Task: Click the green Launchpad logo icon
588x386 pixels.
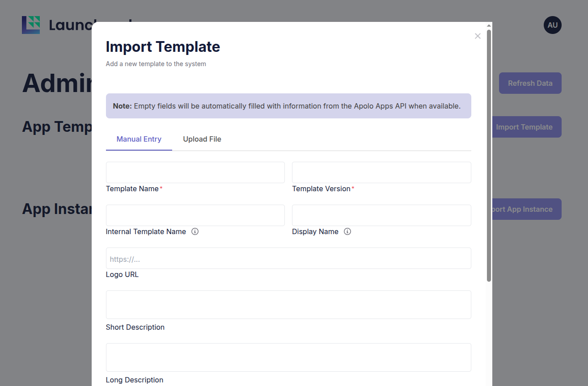Action: [31, 25]
